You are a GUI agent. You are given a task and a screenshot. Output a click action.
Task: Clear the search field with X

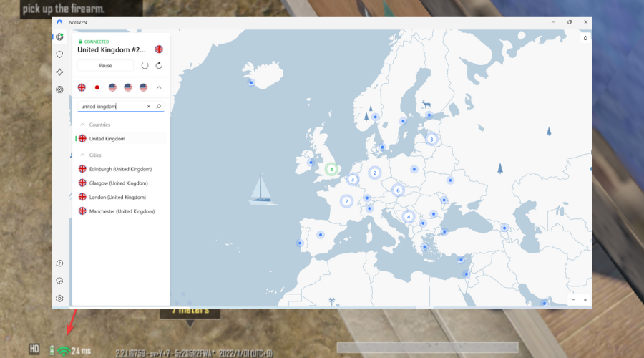[x=149, y=107]
